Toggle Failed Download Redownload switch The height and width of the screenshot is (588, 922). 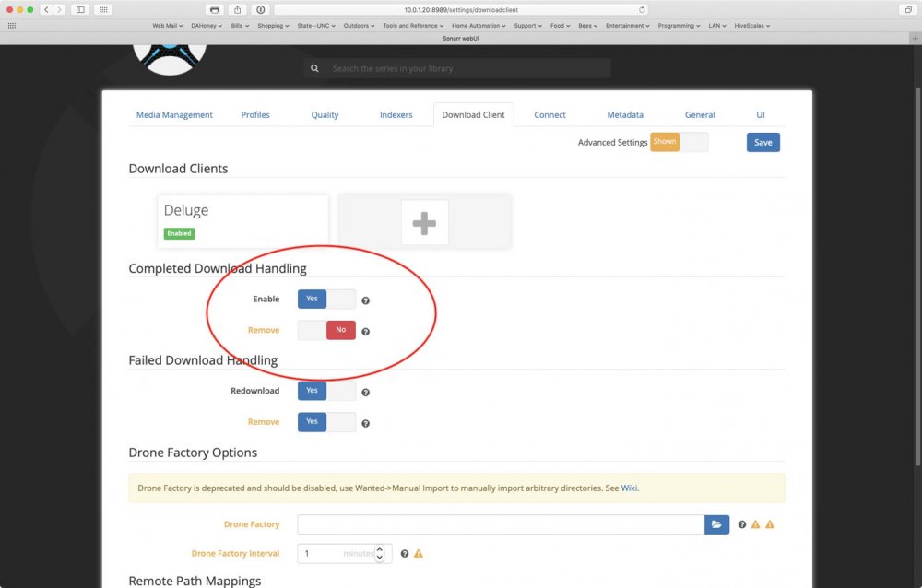pos(326,391)
